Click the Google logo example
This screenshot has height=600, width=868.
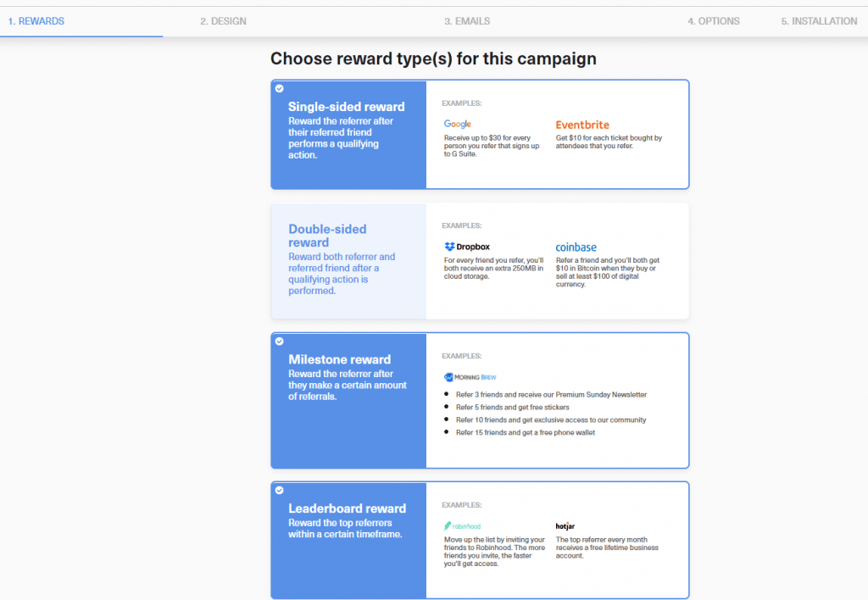tap(458, 125)
